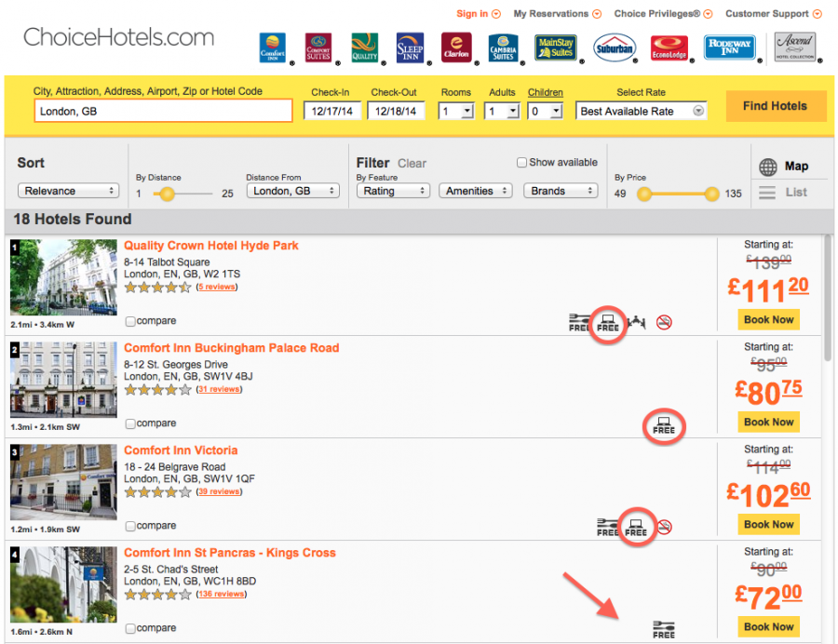The height and width of the screenshot is (644, 838).
Task: Click star rating of Comfort Inn St Pancras
Action: [157, 595]
